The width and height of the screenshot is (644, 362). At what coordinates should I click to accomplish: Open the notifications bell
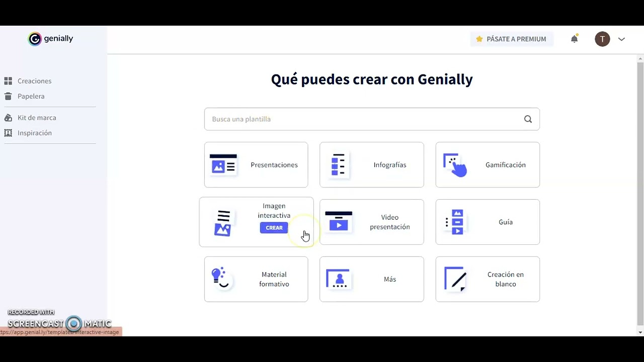click(x=574, y=39)
